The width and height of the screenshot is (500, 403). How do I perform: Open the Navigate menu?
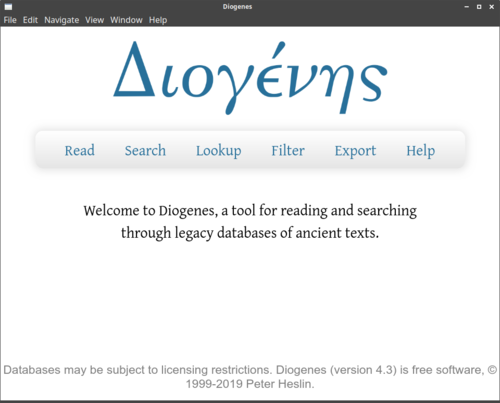point(62,20)
